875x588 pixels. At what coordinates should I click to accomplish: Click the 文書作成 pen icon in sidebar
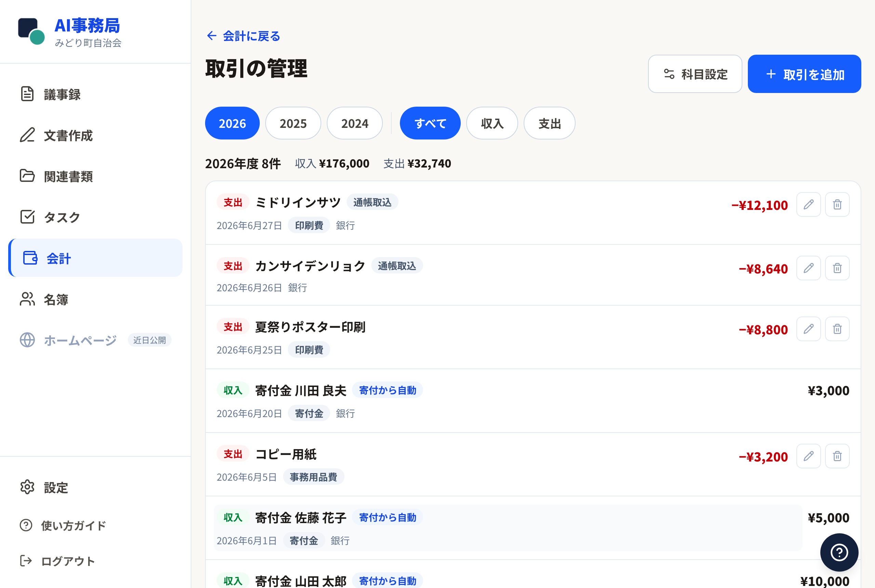(x=27, y=135)
